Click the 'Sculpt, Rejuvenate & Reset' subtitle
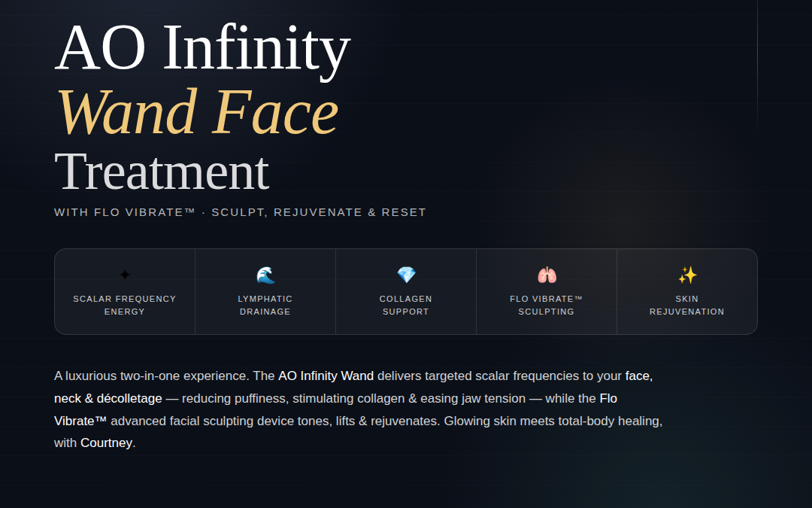 319,212
